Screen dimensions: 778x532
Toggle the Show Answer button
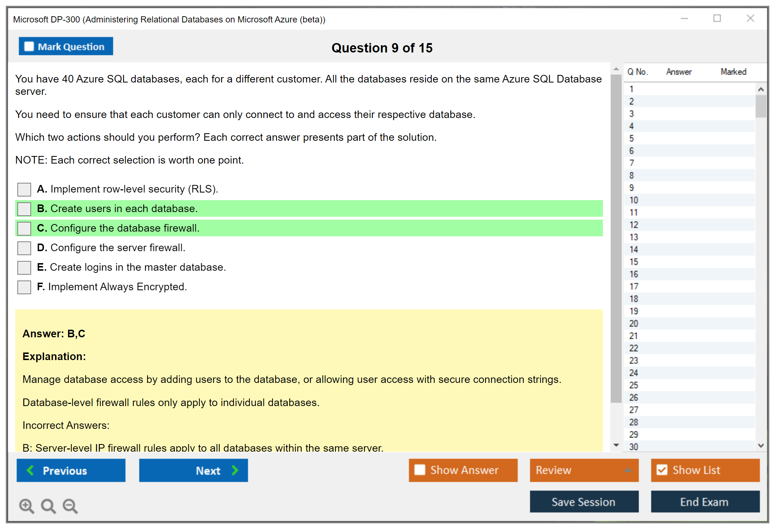pos(463,470)
